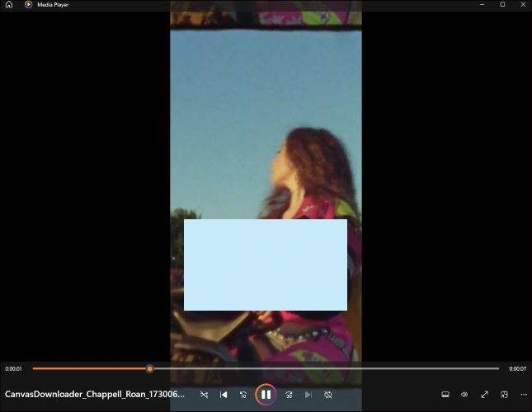Viewport: 532px width, 412px height.
Task: Click the Media Player app logo icon
Action: (29, 5)
